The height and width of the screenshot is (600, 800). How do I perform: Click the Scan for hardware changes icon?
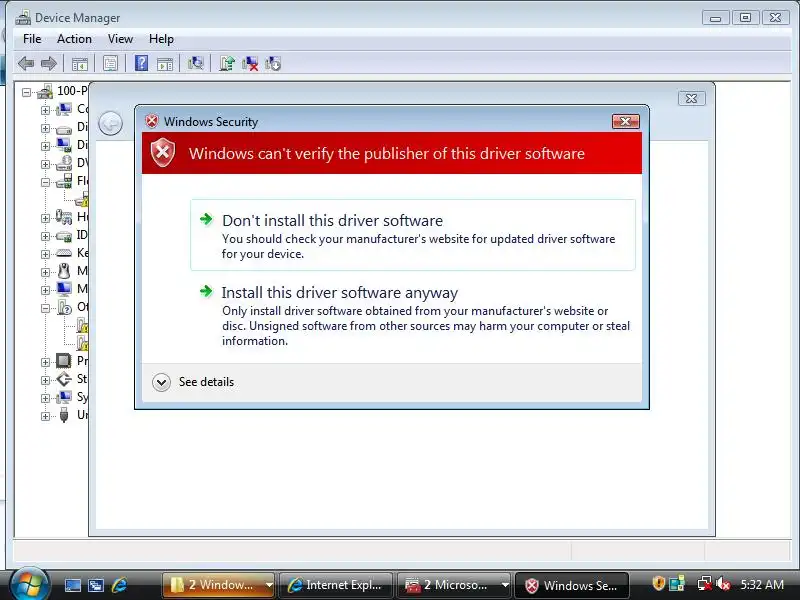(195, 63)
